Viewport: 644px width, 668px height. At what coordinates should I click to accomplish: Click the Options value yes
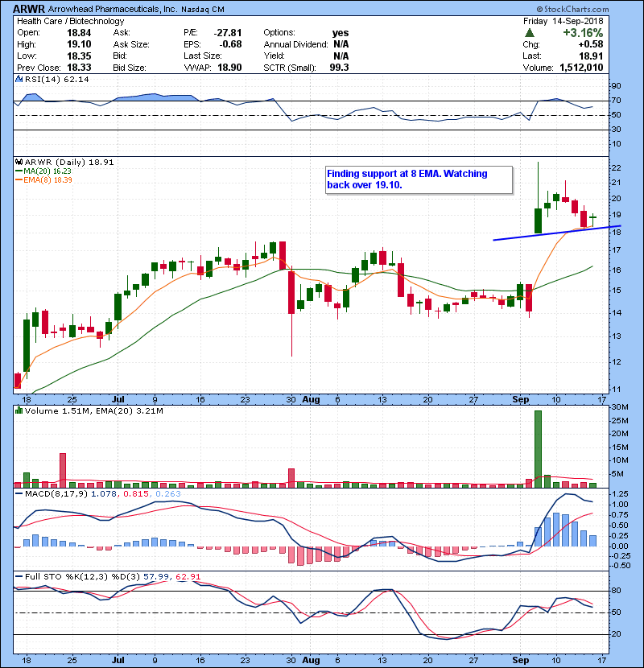[341, 33]
